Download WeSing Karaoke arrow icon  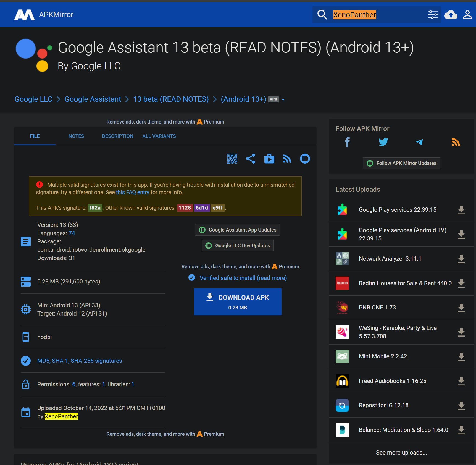click(x=461, y=332)
